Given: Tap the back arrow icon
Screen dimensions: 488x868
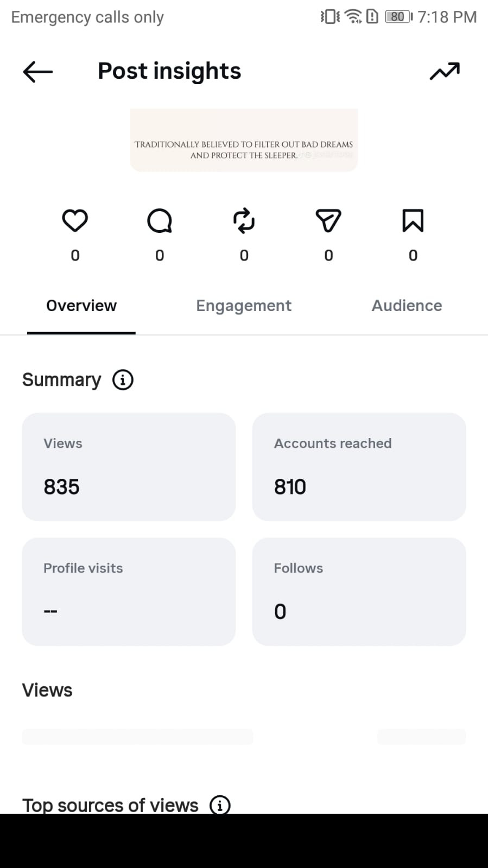Looking at the screenshot, I should [x=37, y=72].
